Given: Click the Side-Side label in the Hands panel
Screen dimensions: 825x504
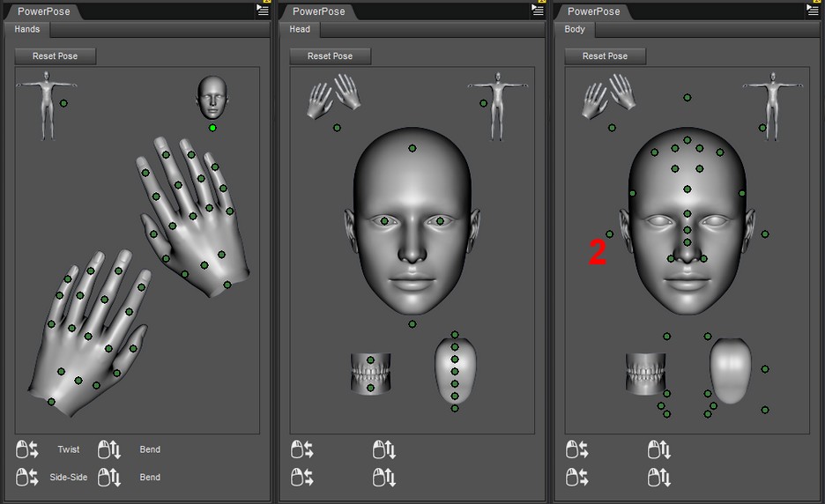Looking at the screenshot, I should point(69,478).
